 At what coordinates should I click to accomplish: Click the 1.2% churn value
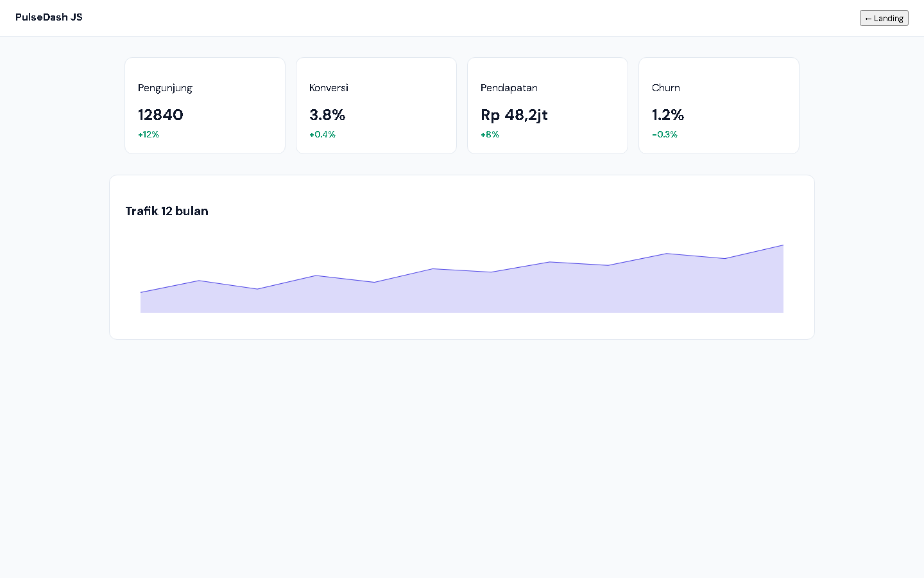pyautogui.click(x=668, y=115)
